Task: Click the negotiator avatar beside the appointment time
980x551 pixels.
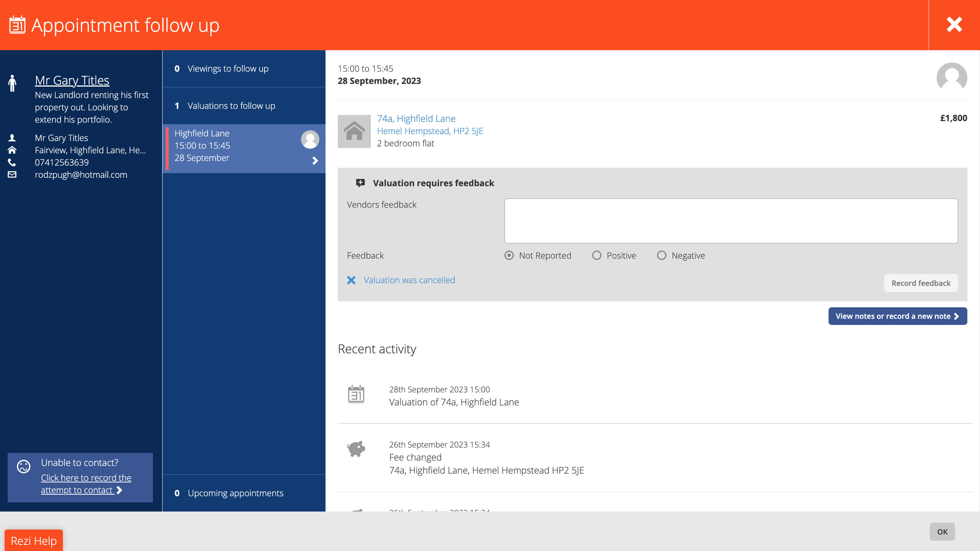Action: click(952, 78)
